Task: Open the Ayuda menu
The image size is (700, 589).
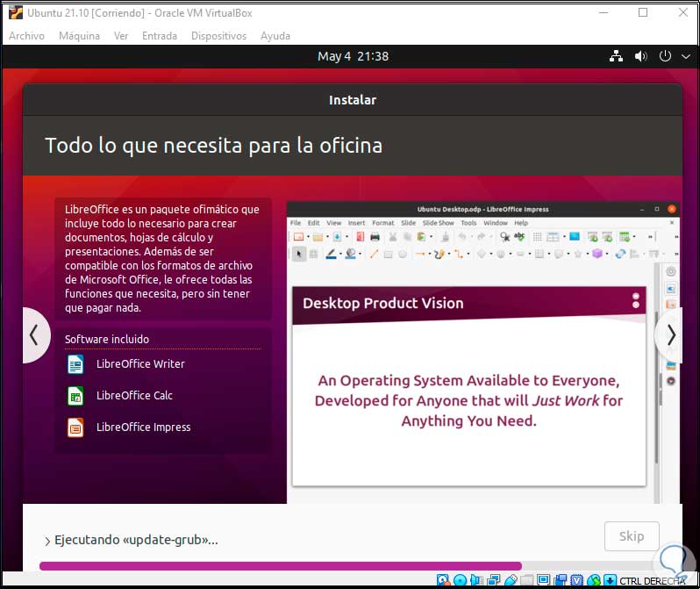Action: click(x=275, y=36)
